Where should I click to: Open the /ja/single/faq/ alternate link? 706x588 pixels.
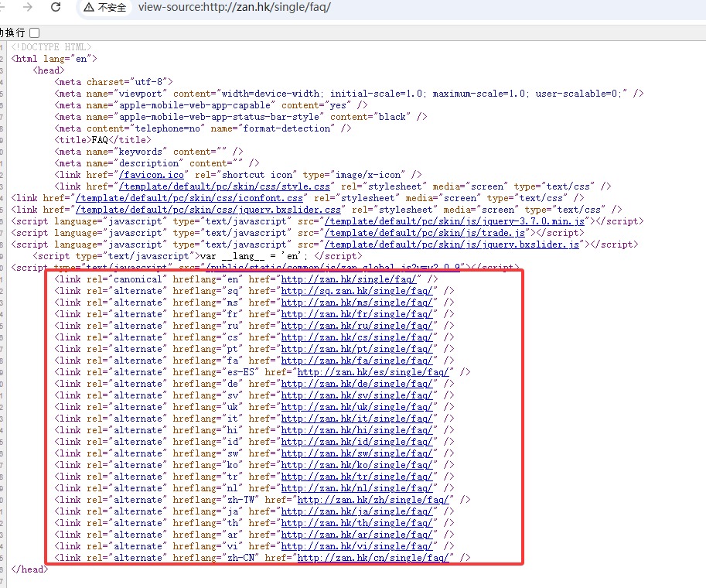pos(356,511)
